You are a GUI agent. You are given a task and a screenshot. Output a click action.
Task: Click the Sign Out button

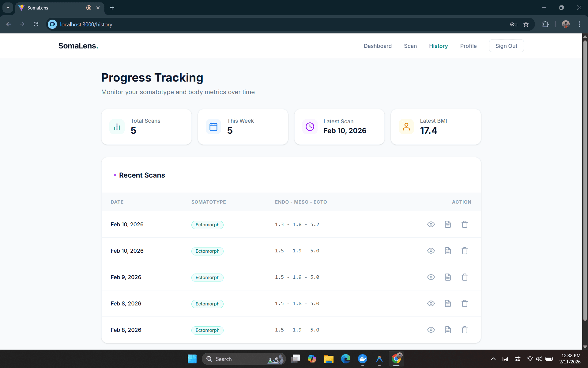click(x=506, y=46)
